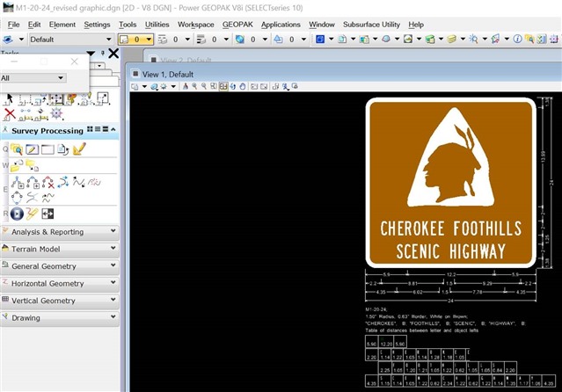Click the folder export-to-file icon in row W
Viewport: 562px width, 392px height.
33,165
